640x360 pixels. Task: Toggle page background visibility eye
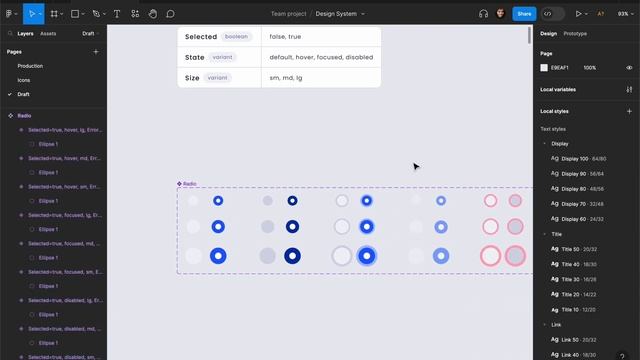629,68
